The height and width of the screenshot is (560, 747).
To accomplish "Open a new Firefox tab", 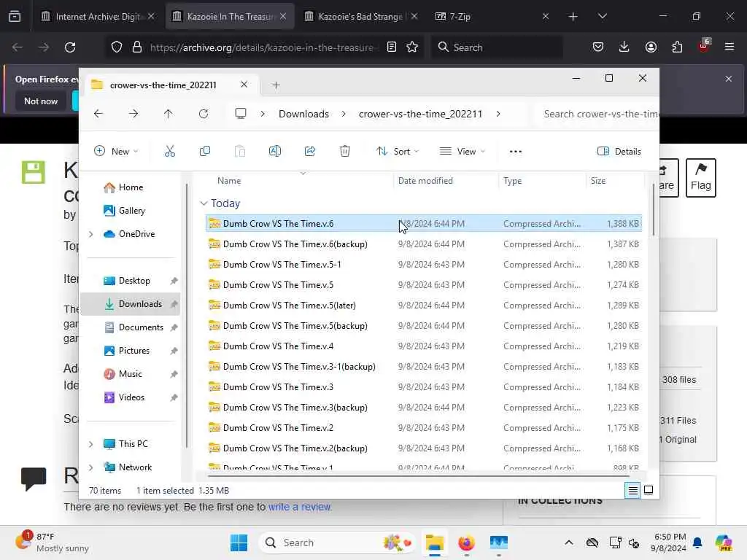I will tap(573, 17).
